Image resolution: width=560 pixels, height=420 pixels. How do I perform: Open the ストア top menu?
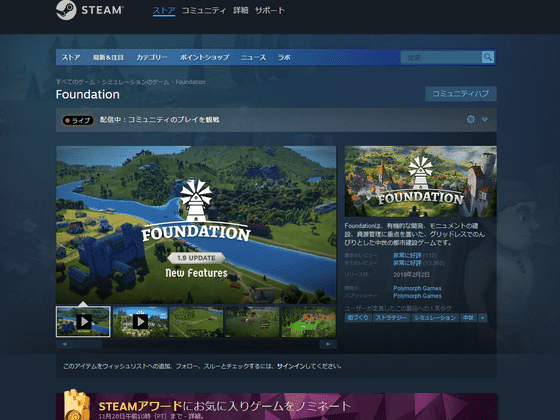pos(164,11)
